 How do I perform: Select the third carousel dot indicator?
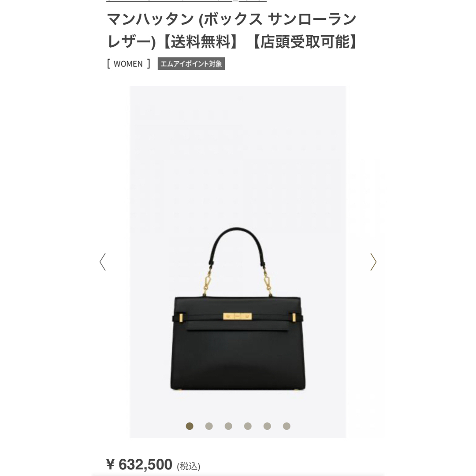(228, 426)
